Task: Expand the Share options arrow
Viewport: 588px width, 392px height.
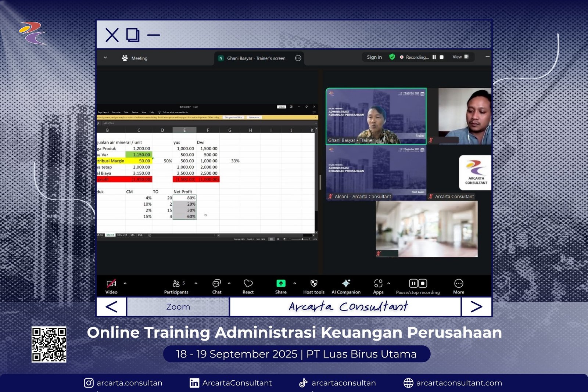Action: [x=295, y=283]
